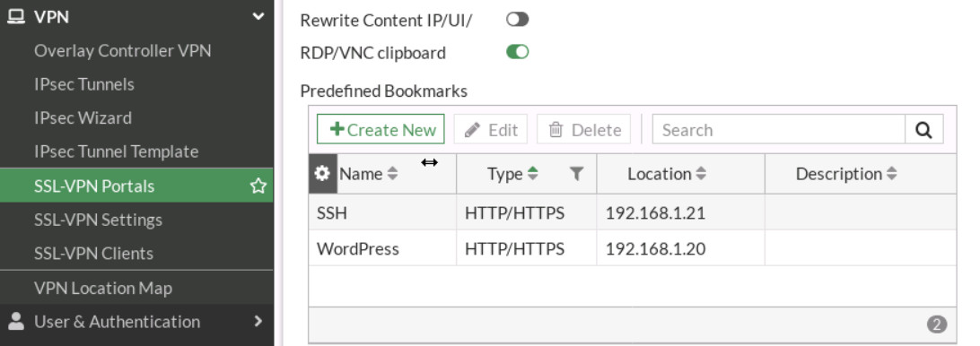
Task: Enable Rewrite Content IP/UI/ toggle
Action: point(518,20)
